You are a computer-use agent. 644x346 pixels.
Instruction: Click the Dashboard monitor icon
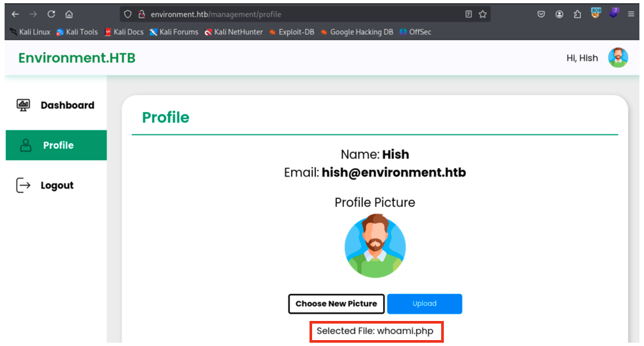coord(24,105)
